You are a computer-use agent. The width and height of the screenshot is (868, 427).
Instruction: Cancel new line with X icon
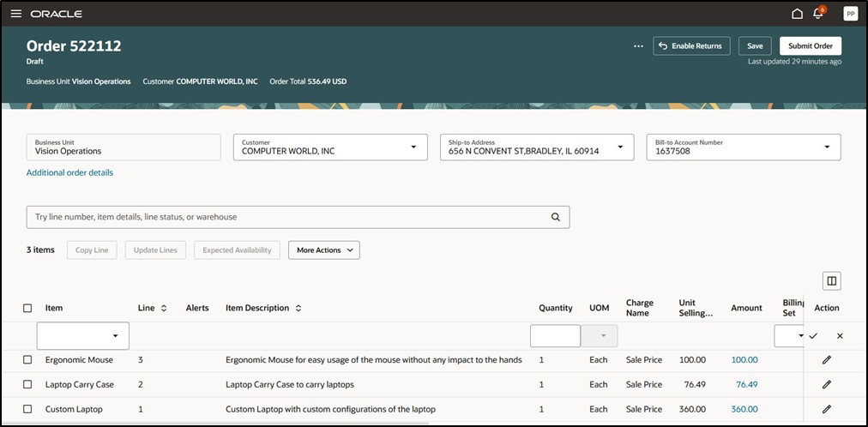click(840, 336)
